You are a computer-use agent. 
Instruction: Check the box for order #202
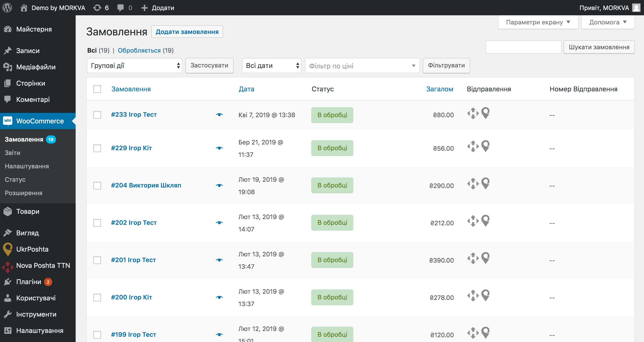[x=97, y=223]
